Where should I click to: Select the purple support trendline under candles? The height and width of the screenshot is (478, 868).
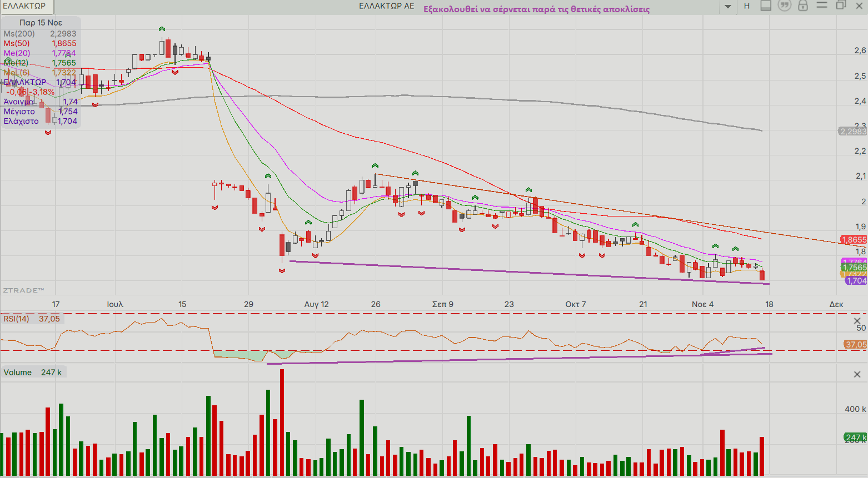click(x=529, y=273)
